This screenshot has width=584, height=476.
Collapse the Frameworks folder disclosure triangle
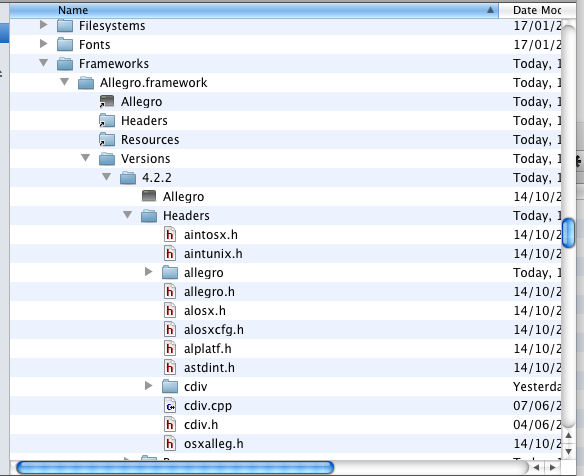pos(44,63)
